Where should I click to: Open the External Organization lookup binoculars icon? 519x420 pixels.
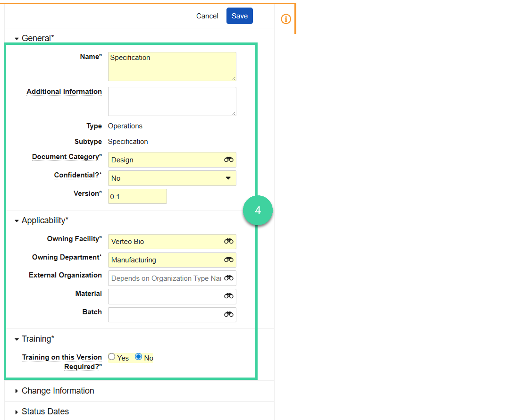229,278
